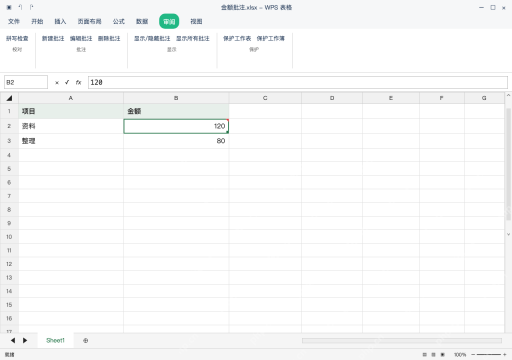Go to previous sheet with left arrow

pos(13,340)
